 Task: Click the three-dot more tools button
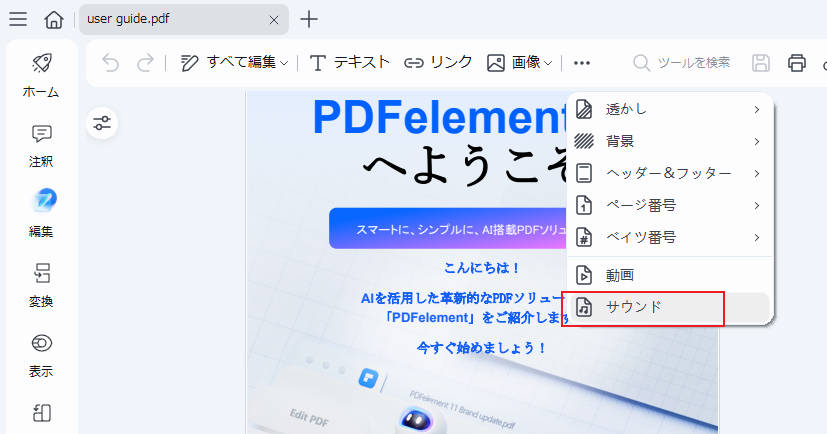582,63
